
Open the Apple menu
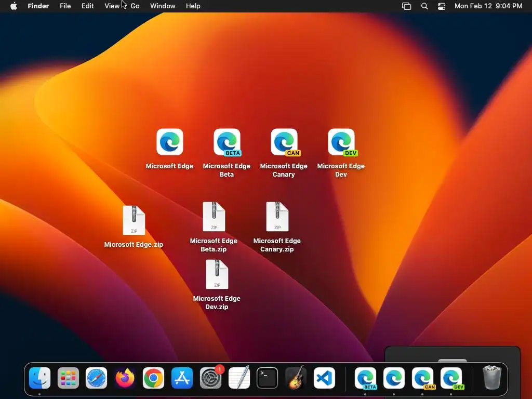coord(14,6)
